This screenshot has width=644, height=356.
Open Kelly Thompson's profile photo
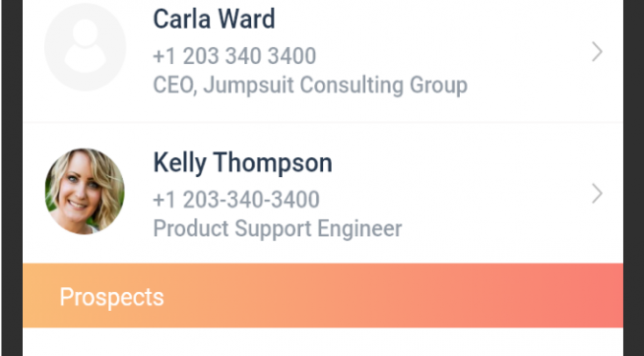tap(84, 191)
